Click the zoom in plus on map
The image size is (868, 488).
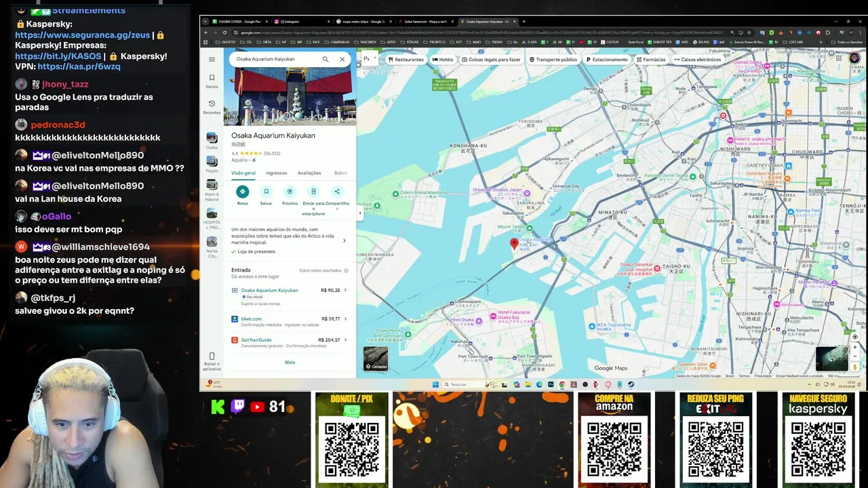pyautogui.click(x=855, y=347)
